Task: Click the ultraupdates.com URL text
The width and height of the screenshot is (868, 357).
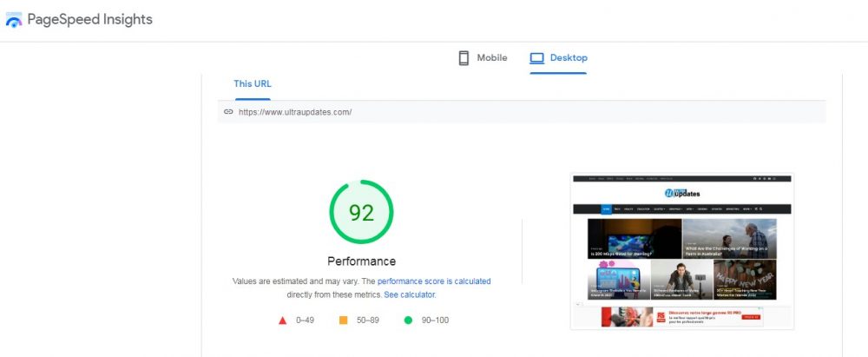Action: (295, 112)
